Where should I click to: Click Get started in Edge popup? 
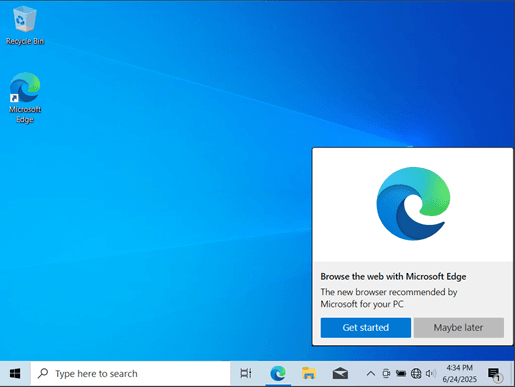366,327
